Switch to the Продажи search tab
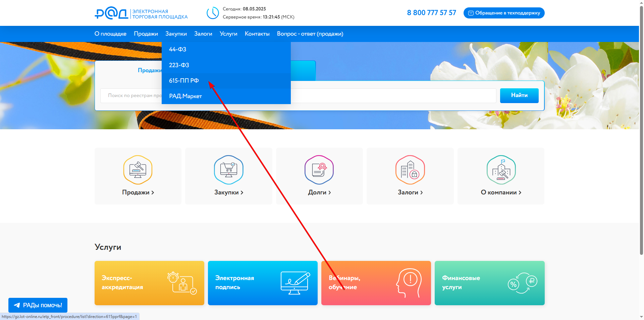 pos(150,70)
